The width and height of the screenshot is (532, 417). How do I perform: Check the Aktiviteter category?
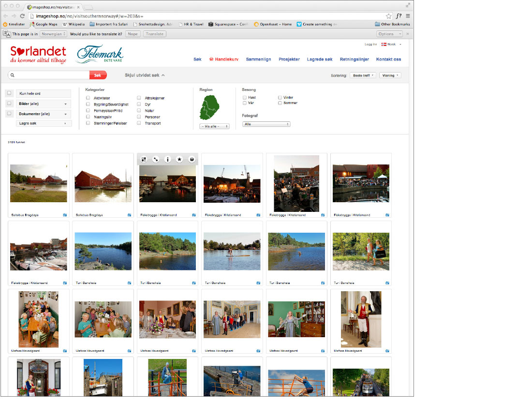coord(88,98)
